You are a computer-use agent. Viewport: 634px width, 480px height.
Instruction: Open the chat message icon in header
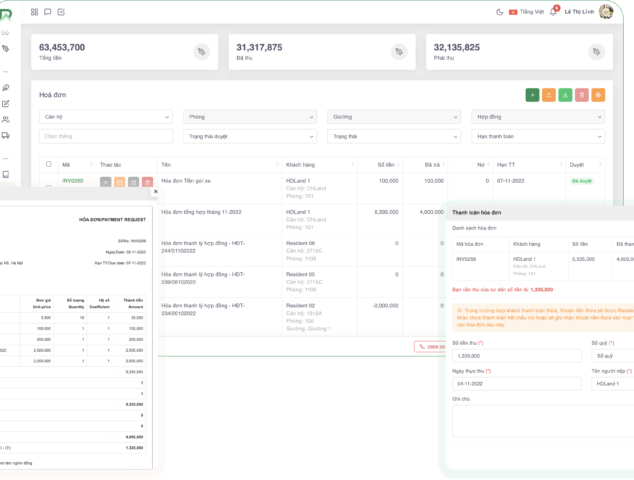pyautogui.click(x=48, y=12)
